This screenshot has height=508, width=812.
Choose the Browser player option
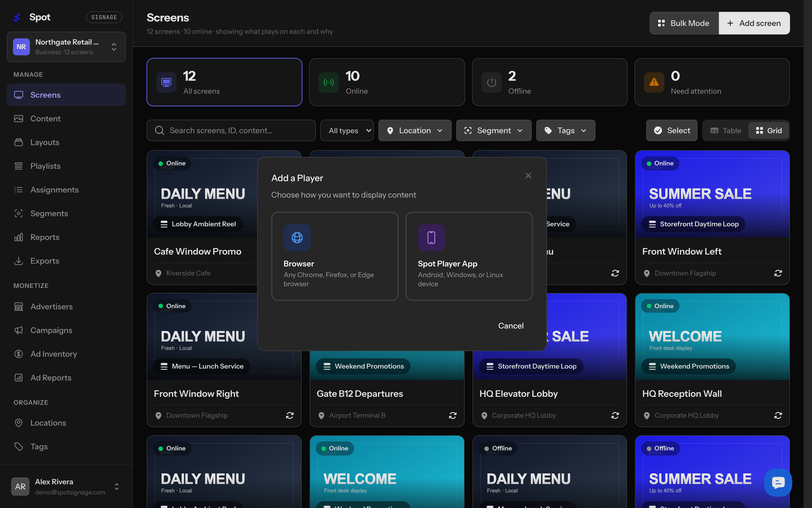coord(335,256)
